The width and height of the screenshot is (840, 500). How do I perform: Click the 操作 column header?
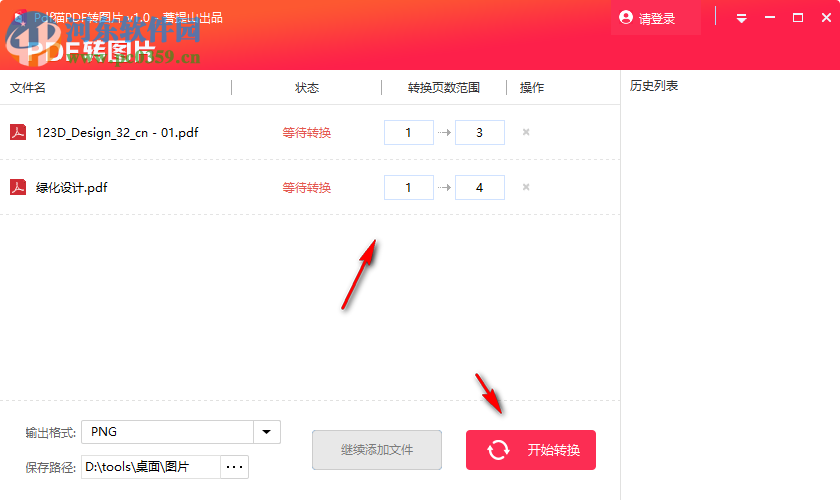click(532, 88)
